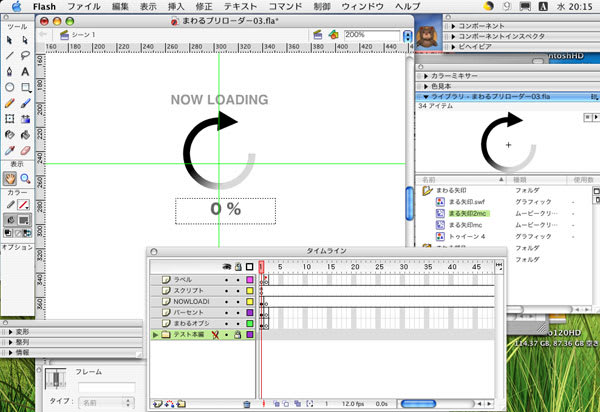Expand the コンポーネント panel
Viewport: 600px width, 412px height.
tap(453, 26)
